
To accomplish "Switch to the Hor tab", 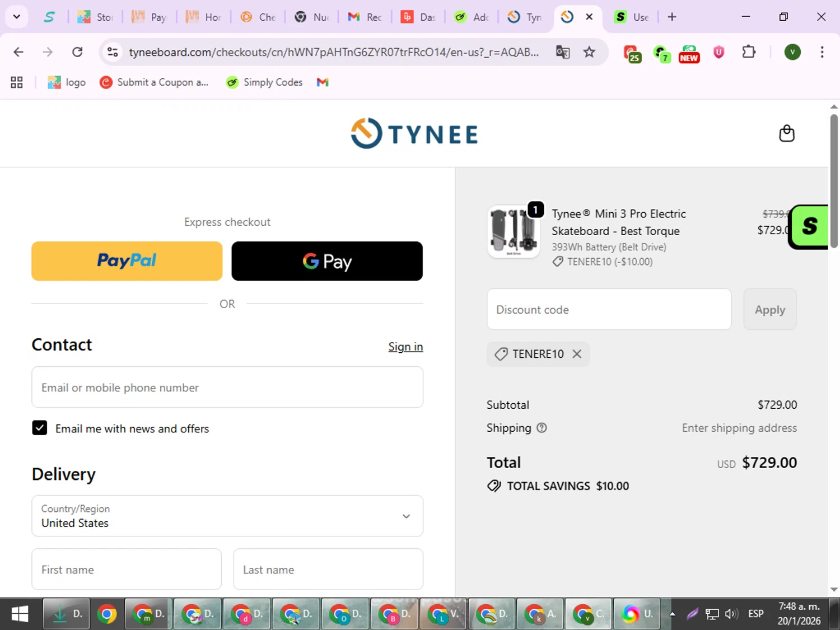I will click(x=204, y=17).
